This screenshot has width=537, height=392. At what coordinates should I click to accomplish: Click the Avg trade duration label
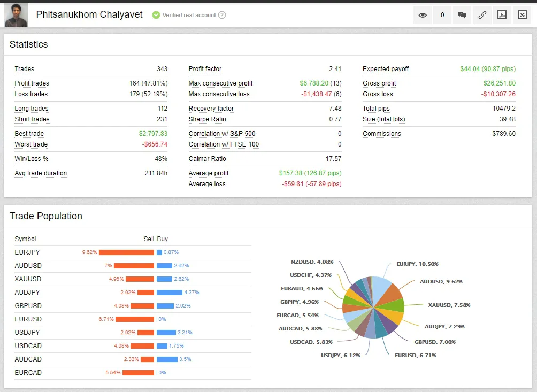pos(41,173)
